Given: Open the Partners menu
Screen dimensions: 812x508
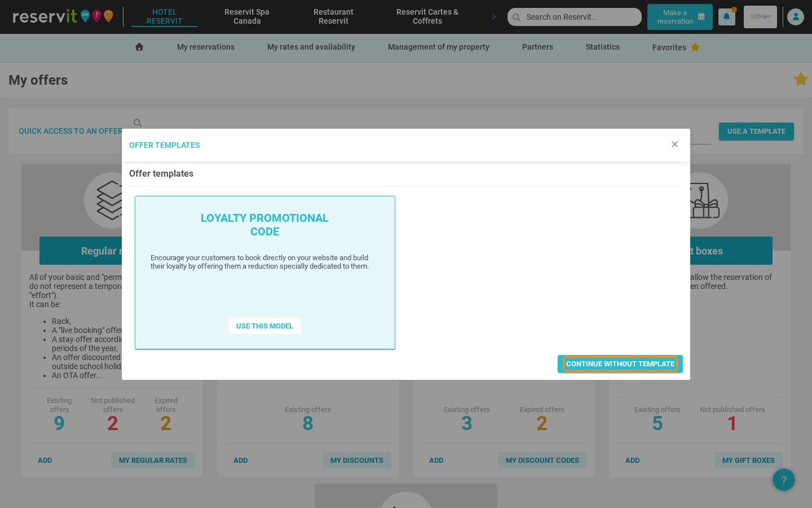Looking at the screenshot, I should point(537,47).
